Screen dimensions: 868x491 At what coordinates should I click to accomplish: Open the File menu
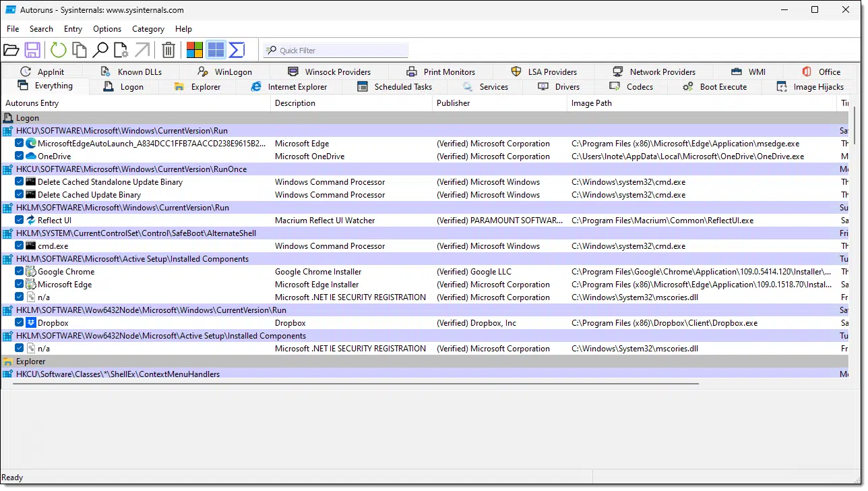point(13,29)
